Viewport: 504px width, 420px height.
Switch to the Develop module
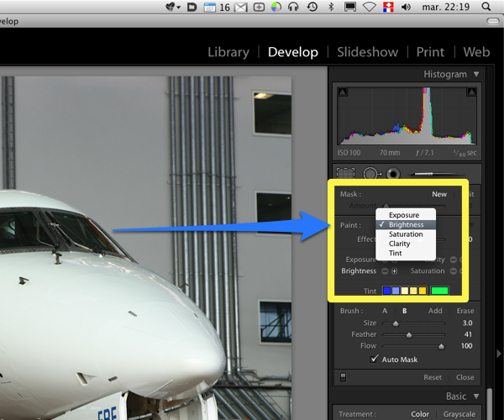point(293,52)
